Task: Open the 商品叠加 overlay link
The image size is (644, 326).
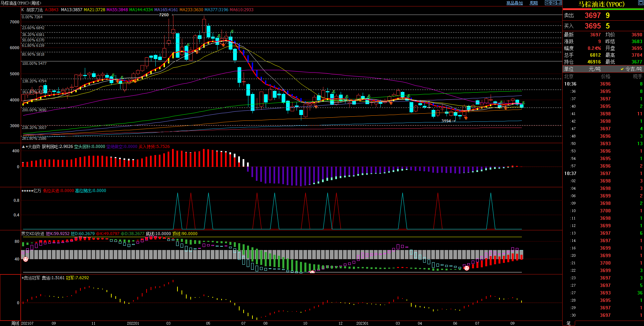Action: click(514, 3)
